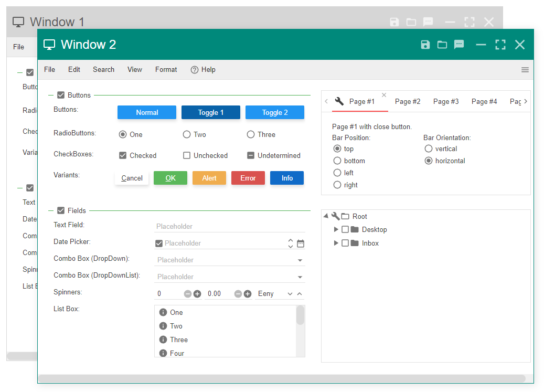Click the plus button of the 0.00 spinner
The height and width of the screenshot is (392, 544).
coord(248,294)
